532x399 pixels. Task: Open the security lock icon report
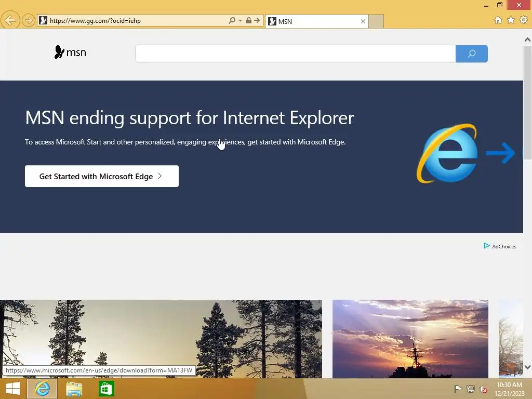[x=249, y=20]
